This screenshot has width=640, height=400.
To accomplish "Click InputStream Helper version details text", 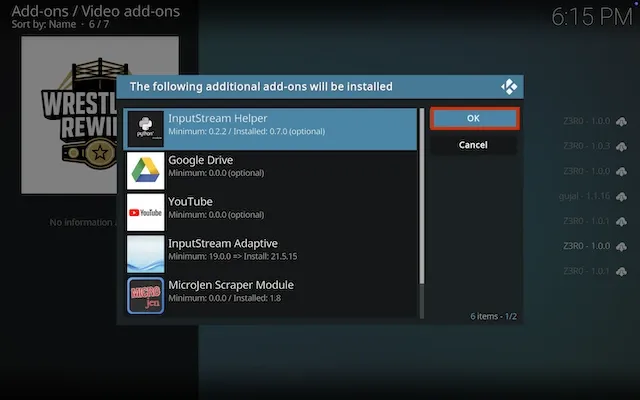I will 247,131.
